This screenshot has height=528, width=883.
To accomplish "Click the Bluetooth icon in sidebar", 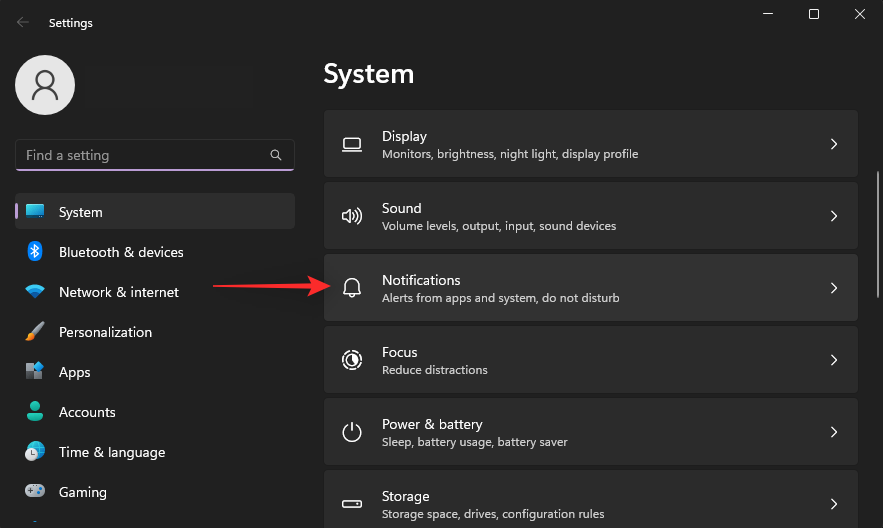I will pyautogui.click(x=35, y=252).
